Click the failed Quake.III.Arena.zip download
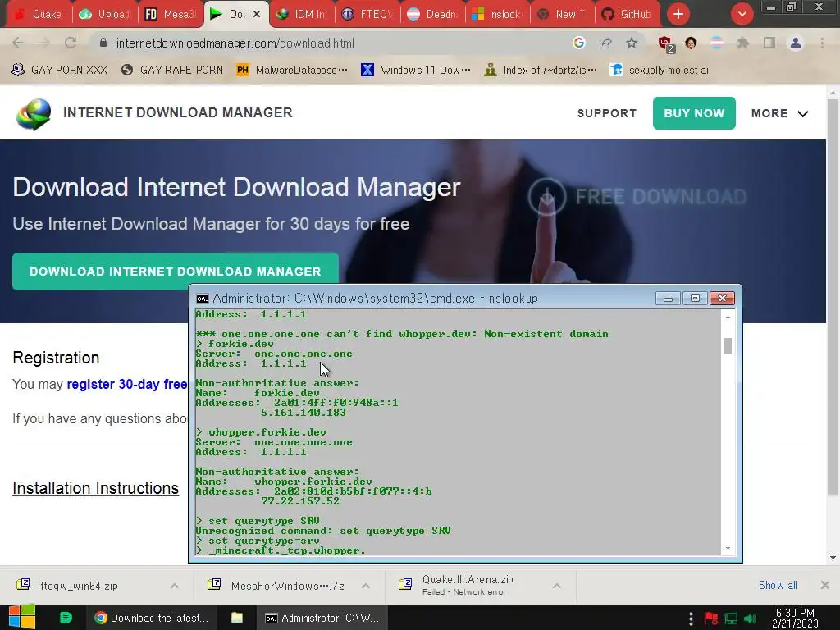The height and width of the screenshot is (630, 840). click(467, 585)
